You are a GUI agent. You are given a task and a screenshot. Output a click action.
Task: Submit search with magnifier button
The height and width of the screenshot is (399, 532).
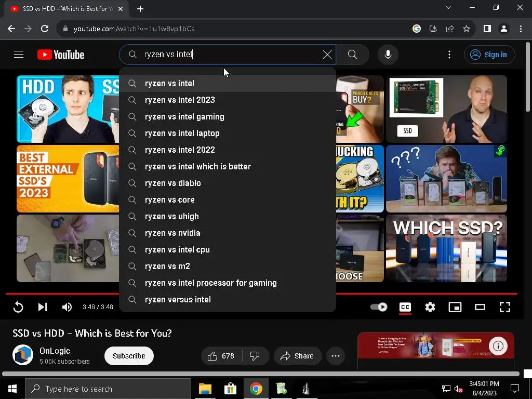click(x=353, y=54)
